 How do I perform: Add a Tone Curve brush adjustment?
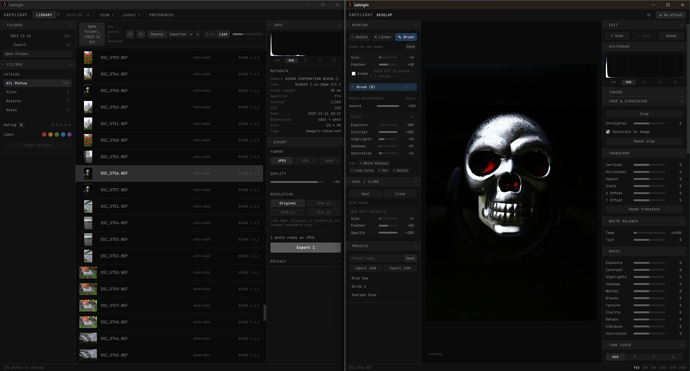[363, 170]
